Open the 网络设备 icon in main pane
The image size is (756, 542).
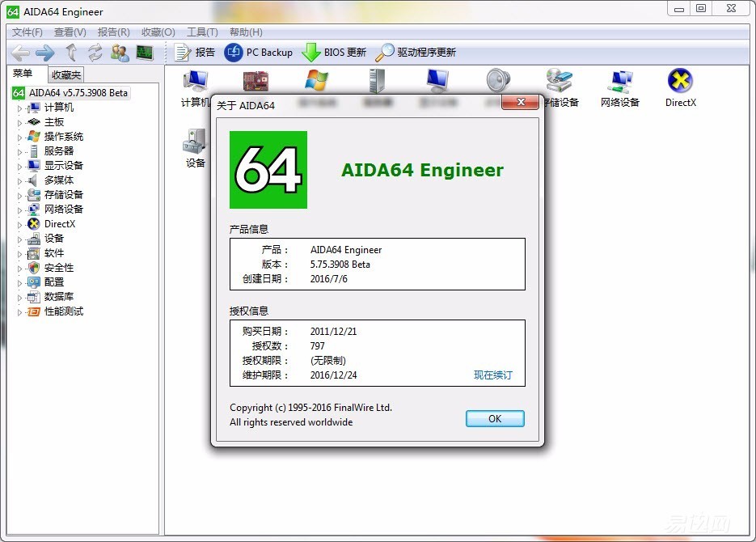pos(620,88)
